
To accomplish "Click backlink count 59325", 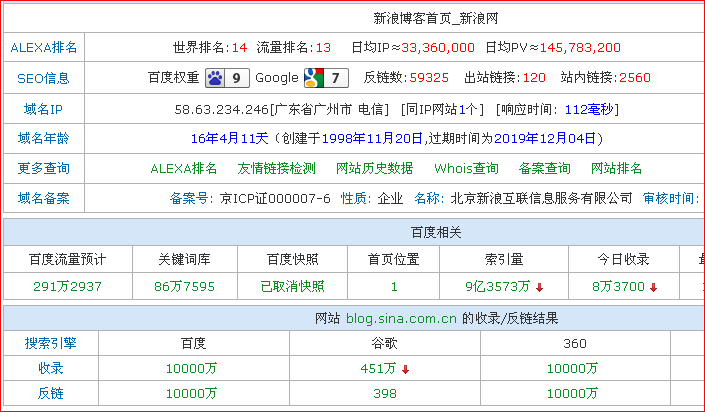I will [429, 78].
